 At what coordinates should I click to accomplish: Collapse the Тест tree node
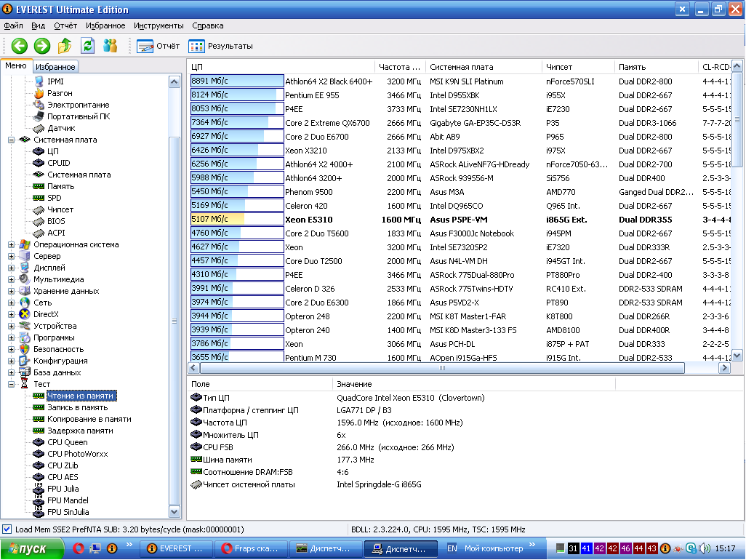tap(11, 385)
